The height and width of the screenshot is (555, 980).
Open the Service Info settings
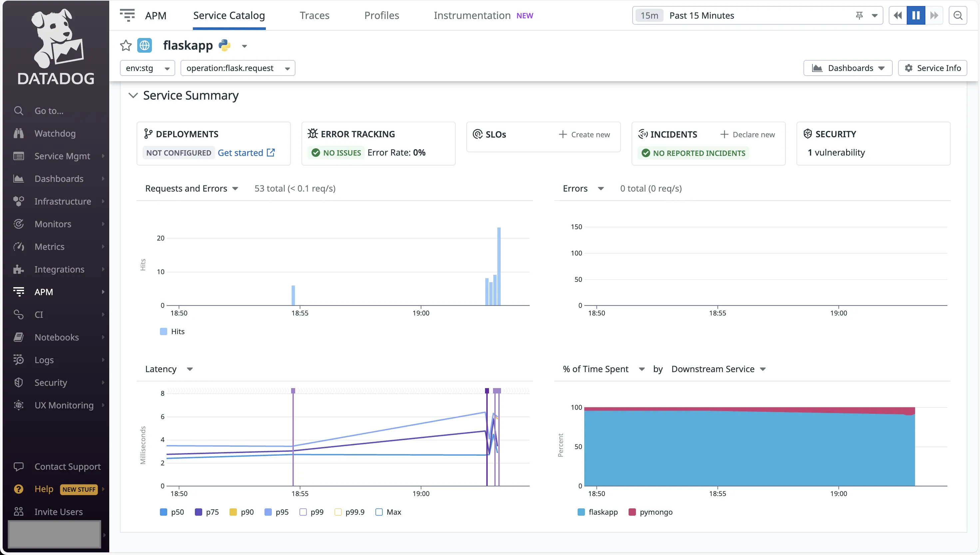[x=932, y=68]
